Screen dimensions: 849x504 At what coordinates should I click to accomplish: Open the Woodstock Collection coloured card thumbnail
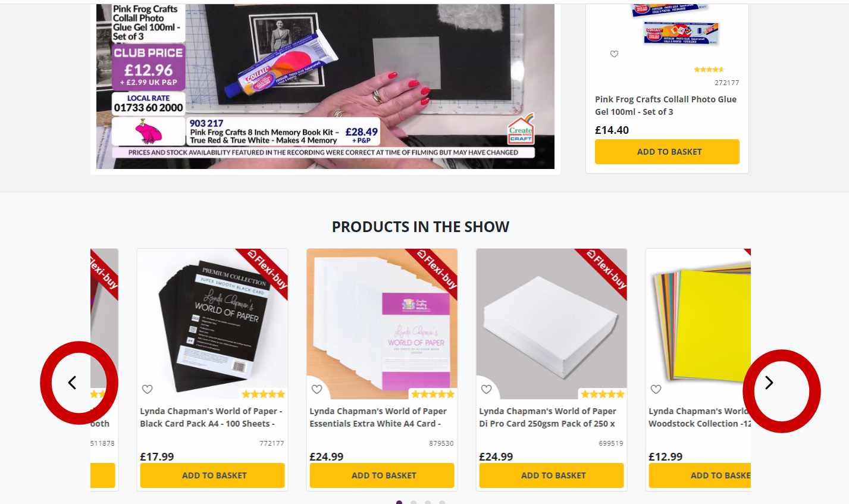pos(698,324)
